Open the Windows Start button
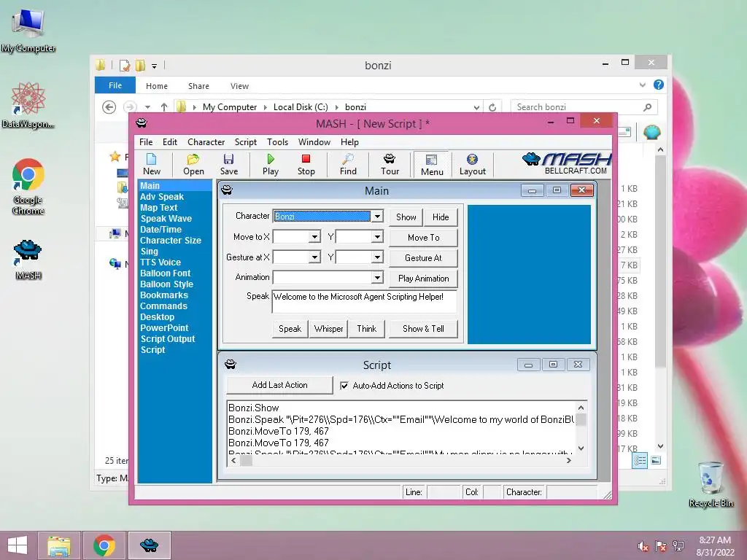 (18, 545)
